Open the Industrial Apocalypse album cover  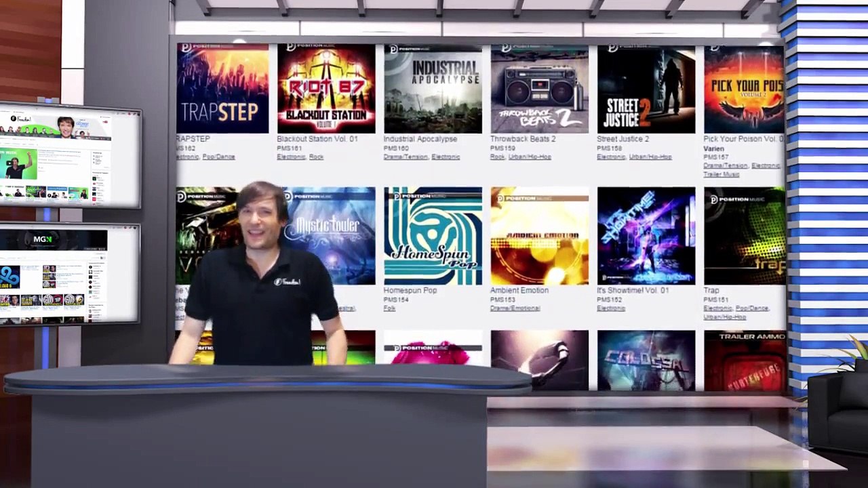pyautogui.click(x=433, y=89)
